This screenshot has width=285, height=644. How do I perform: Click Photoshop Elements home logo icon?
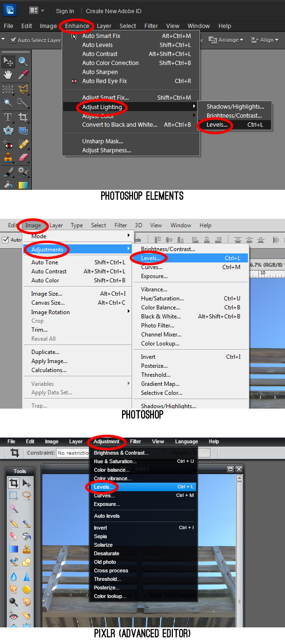tap(10, 10)
